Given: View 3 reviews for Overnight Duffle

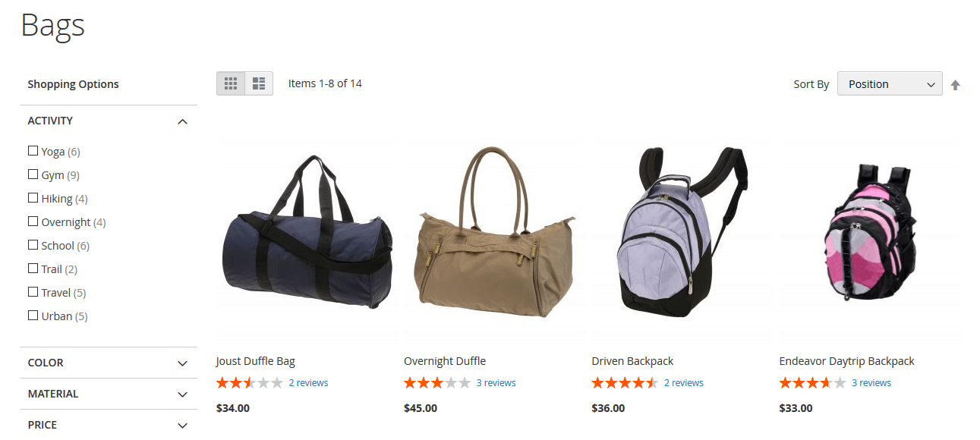Looking at the screenshot, I should click(x=496, y=383).
